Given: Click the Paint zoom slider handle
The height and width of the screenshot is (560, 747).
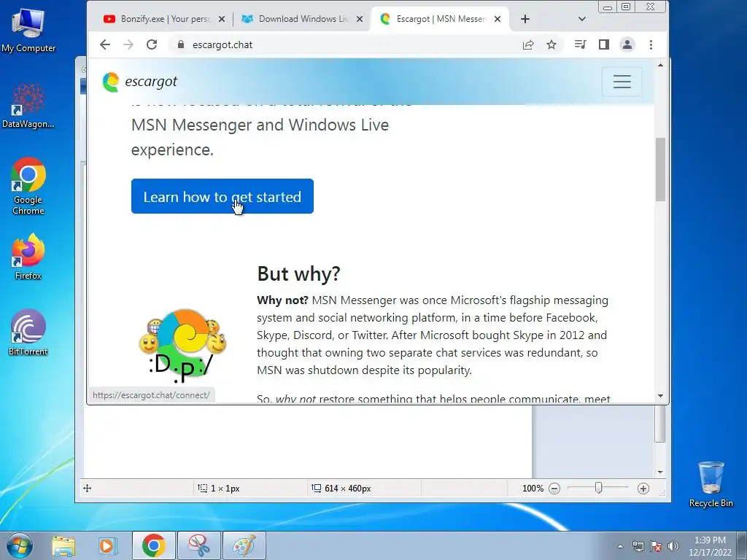Looking at the screenshot, I should tap(599, 488).
